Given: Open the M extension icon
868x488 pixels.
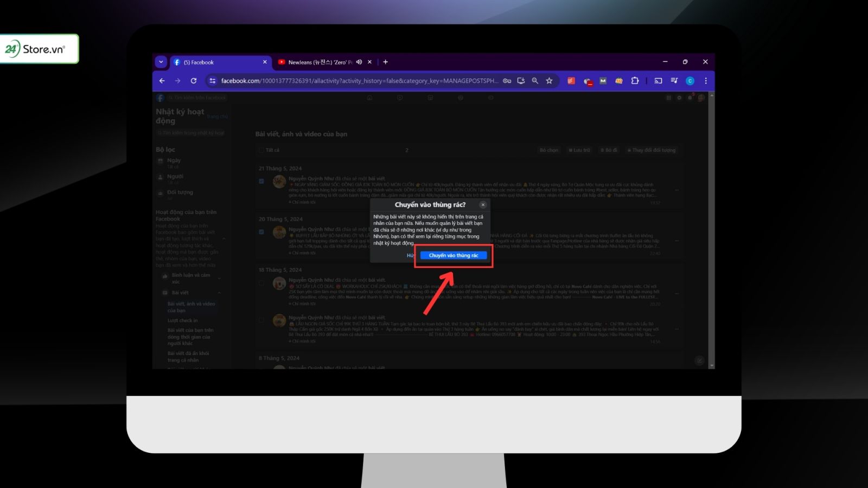Looking at the screenshot, I should 603,81.
